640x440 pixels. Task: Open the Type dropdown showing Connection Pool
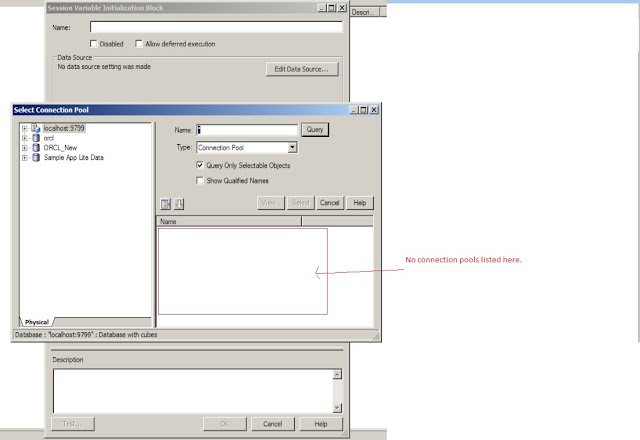pos(292,147)
